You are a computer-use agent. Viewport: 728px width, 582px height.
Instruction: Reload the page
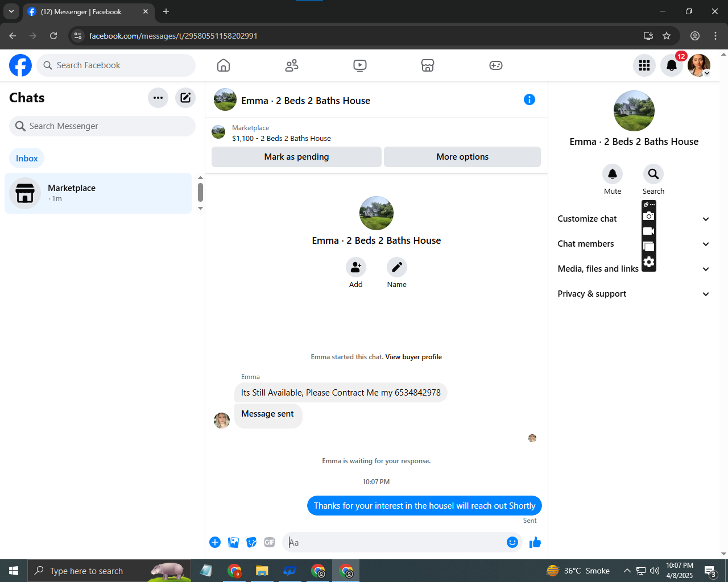[x=53, y=36]
